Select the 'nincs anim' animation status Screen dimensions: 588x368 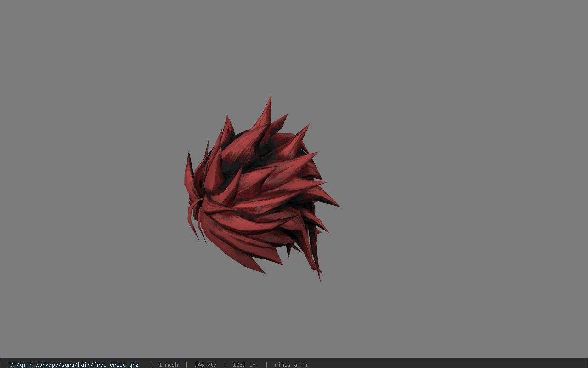coord(291,365)
